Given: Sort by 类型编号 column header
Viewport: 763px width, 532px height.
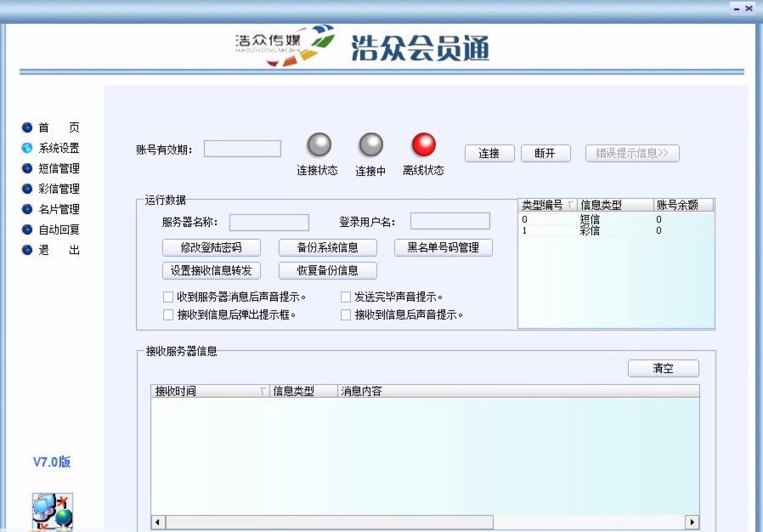Looking at the screenshot, I should (x=548, y=205).
